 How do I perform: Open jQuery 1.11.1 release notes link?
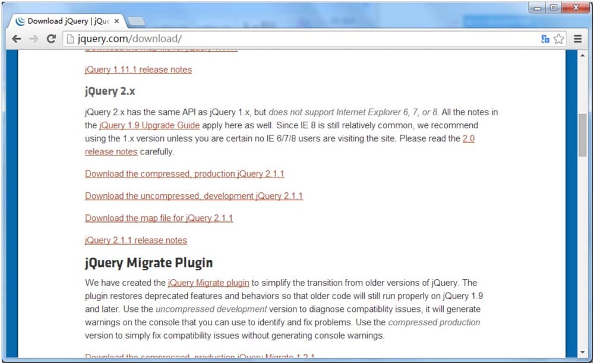[x=138, y=69]
